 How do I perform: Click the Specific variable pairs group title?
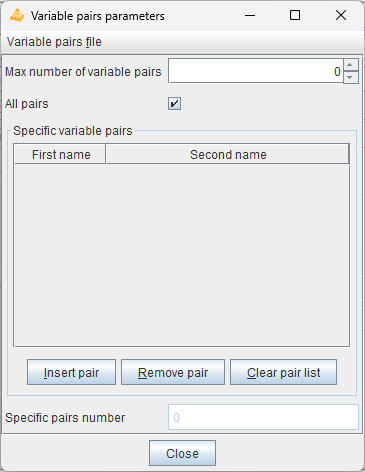pyautogui.click(x=73, y=131)
